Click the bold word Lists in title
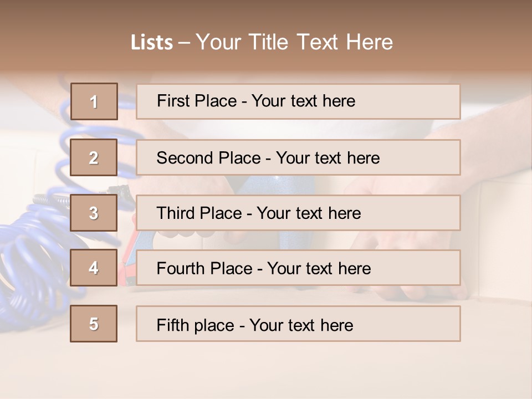 click(x=152, y=43)
